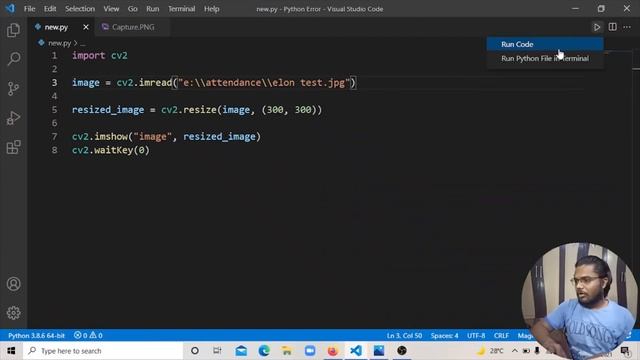This screenshot has width=640, height=360.
Task: Open the Accounts menu icon
Action: (x=13, y=284)
